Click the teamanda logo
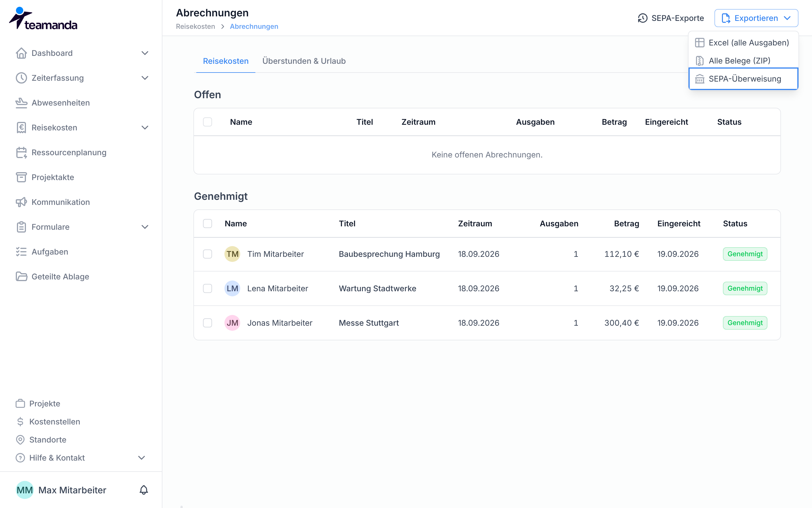Image resolution: width=812 pixels, height=508 pixels. pos(43,18)
